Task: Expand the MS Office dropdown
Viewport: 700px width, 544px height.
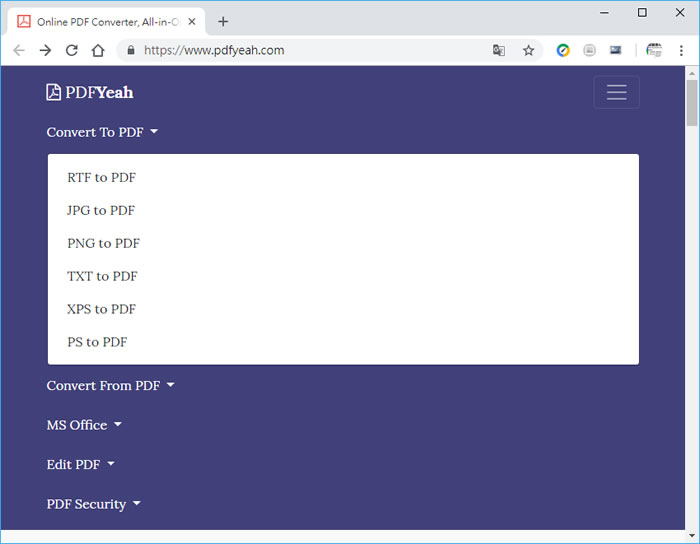Action: 84,425
